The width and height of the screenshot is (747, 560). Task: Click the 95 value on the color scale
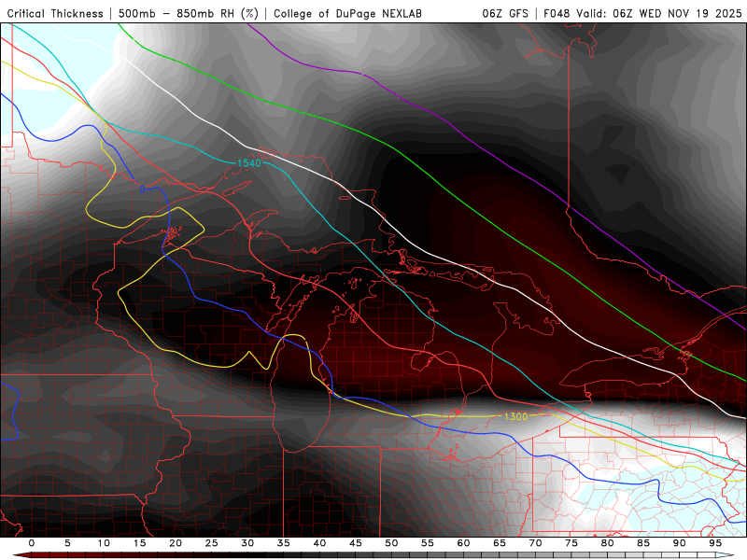(715, 543)
